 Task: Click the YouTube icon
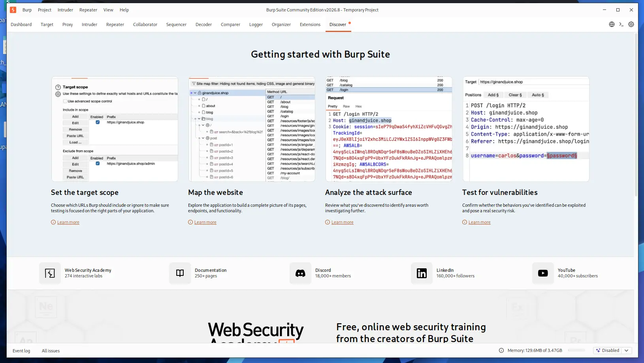coord(543,273)
